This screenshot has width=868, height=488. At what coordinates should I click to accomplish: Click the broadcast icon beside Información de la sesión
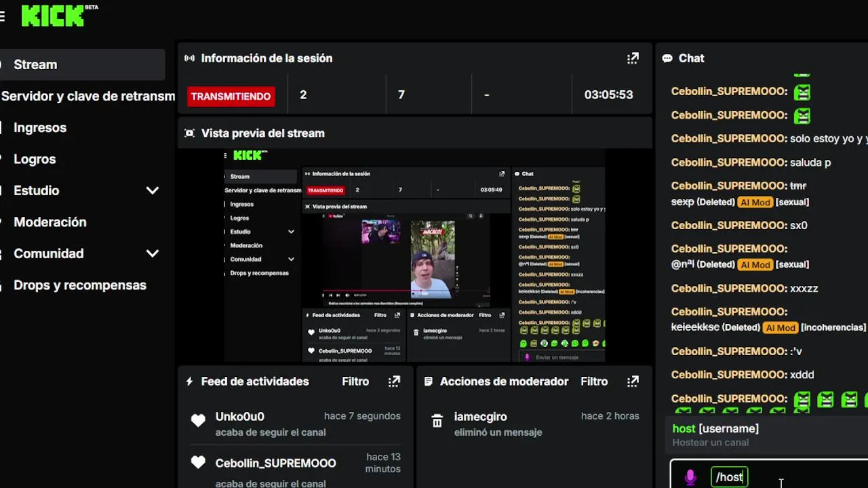click(189, 58)
